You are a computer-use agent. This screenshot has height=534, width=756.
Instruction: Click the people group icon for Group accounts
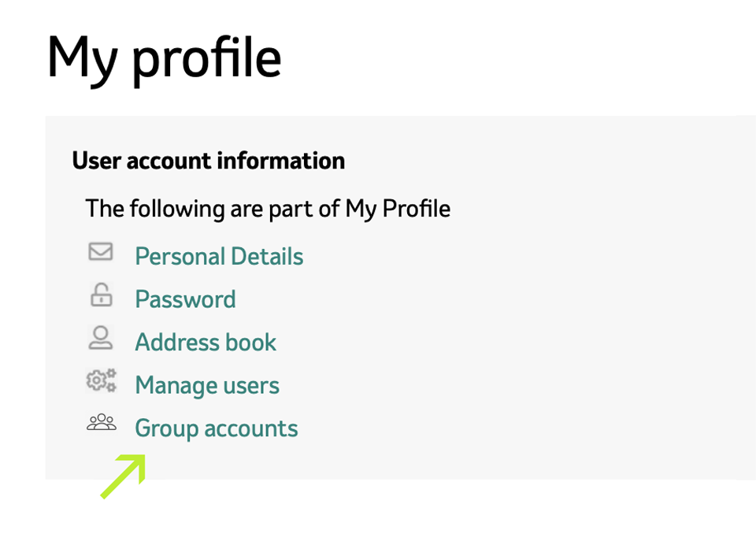point(101,423)
